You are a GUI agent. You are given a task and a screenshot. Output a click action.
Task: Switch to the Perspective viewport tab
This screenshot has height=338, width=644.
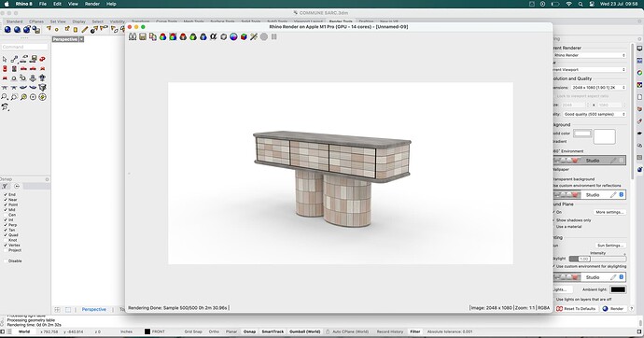click(x=93, y=309)
